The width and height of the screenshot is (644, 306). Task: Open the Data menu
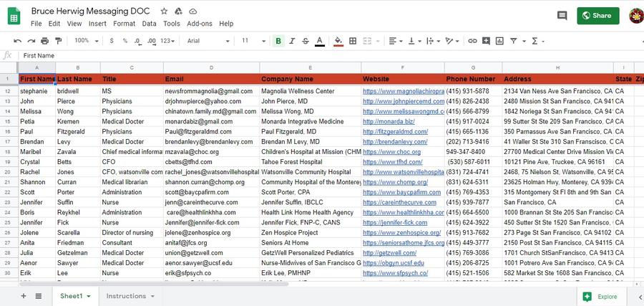coord(149,24)
